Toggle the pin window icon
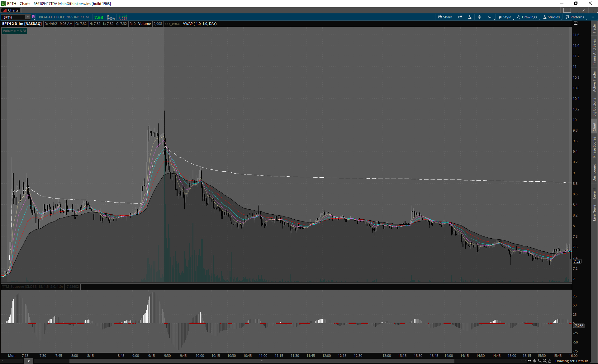Viewport: 598px width, 364px height. coord(584,10)
